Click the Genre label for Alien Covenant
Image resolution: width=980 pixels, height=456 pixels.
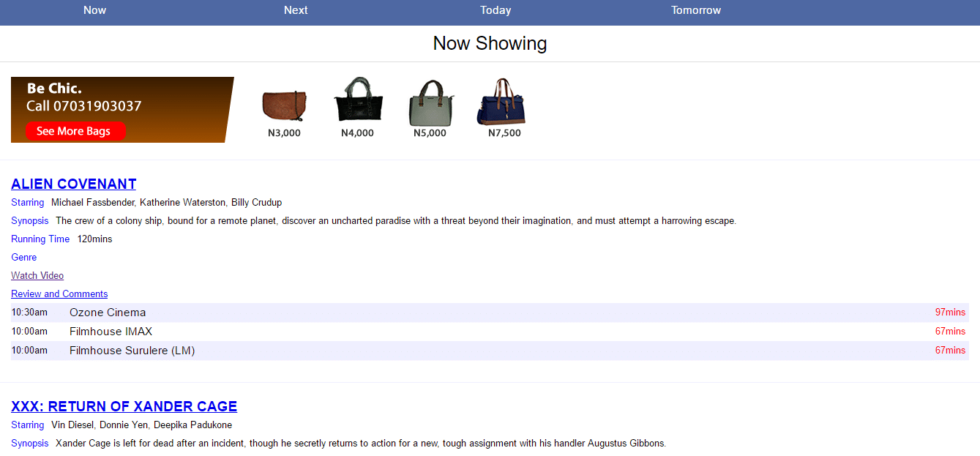coord(23,258)
